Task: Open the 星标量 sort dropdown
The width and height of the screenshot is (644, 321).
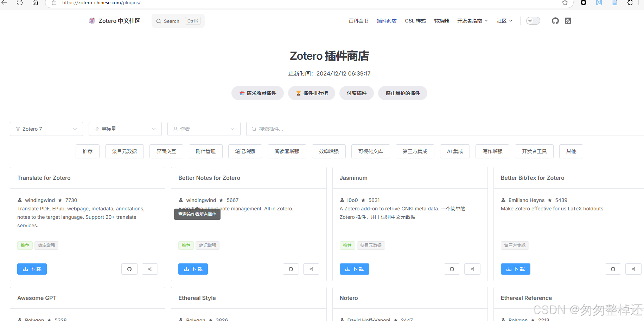Action: [x=125, y=129]
